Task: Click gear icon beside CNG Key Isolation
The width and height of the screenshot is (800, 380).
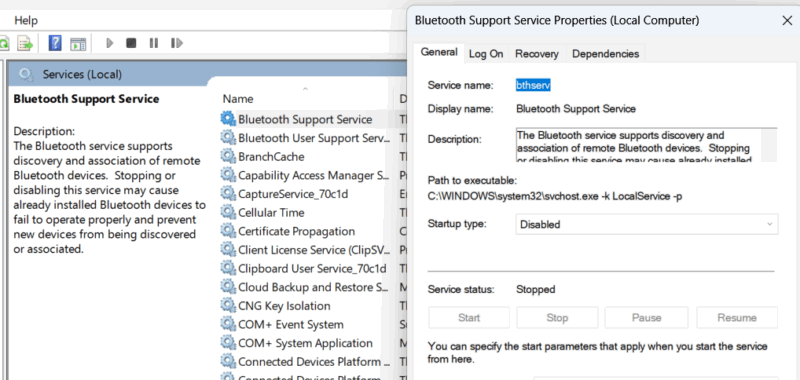Action: [228, 306]
